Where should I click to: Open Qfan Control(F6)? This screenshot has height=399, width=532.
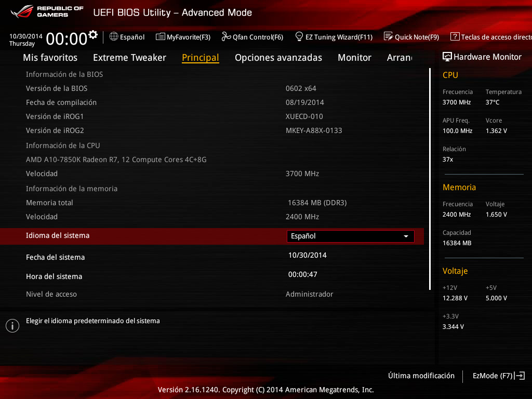(252, 37)
